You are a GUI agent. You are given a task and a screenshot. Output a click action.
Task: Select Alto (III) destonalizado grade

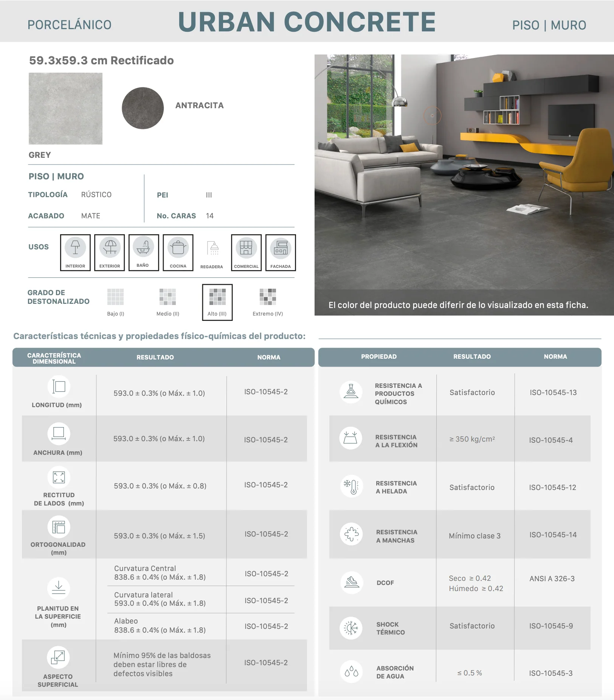[217, 302]
